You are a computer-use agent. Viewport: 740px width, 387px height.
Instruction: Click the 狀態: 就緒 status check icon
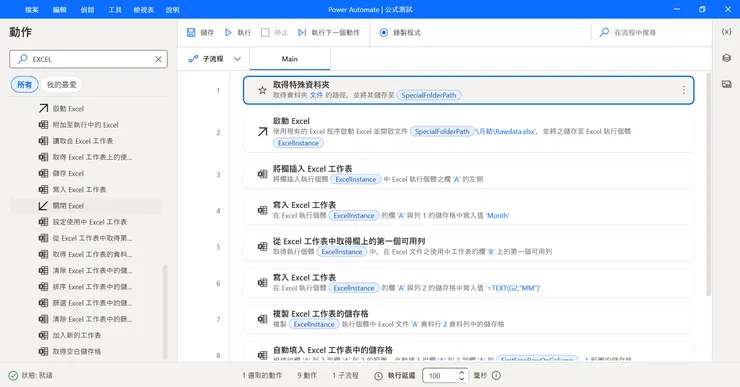pos(13,376)
